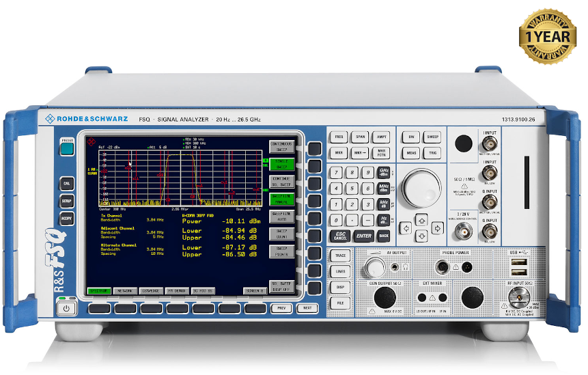This screenshot has height=375, width=588.
Task: Select the GHz/-dBm unit key
Action: (x=384, y=173)
